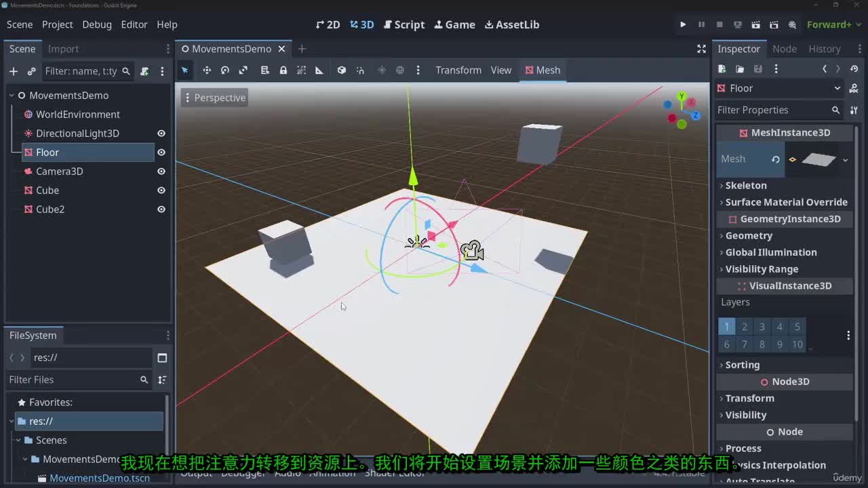868x488 pixels.
Task: Activate the Scale Mode tool
Action: click(x=243, y=70)
